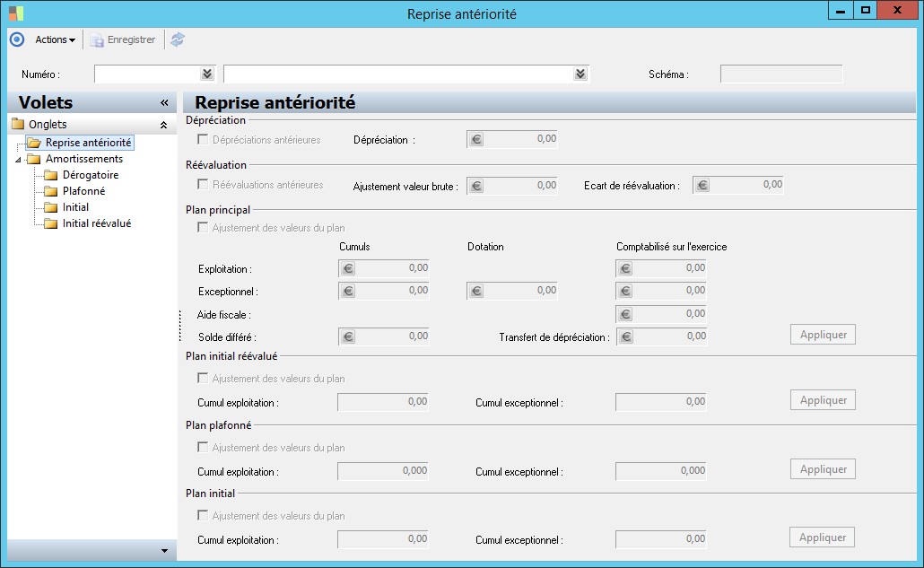Image resolution: width=924 pixels, height=568 pixels.
Task: Open the Actions dropdown menu
Action: pos(55,39)
